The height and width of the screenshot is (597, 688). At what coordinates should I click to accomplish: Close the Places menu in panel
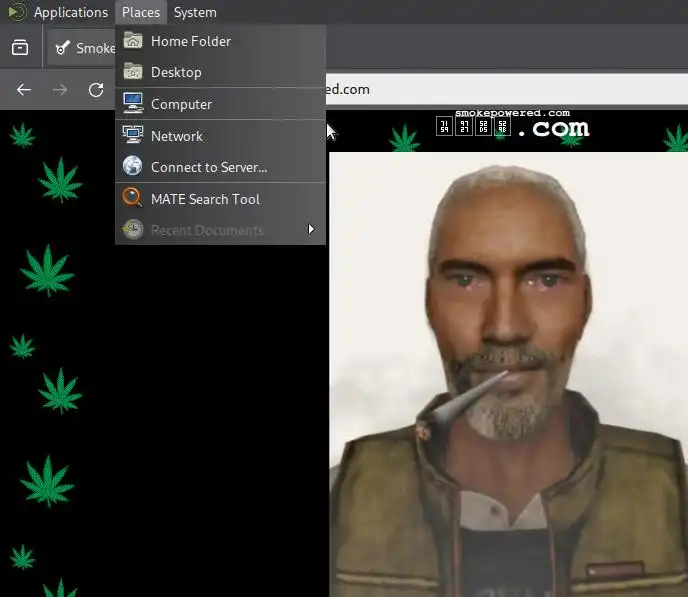(141, 12)
